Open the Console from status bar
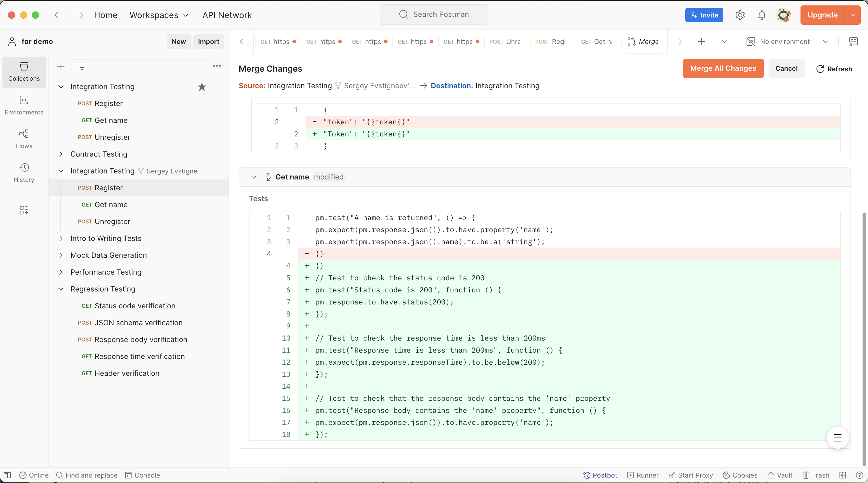This screenshot has width=868, height=483. point(143,475)
